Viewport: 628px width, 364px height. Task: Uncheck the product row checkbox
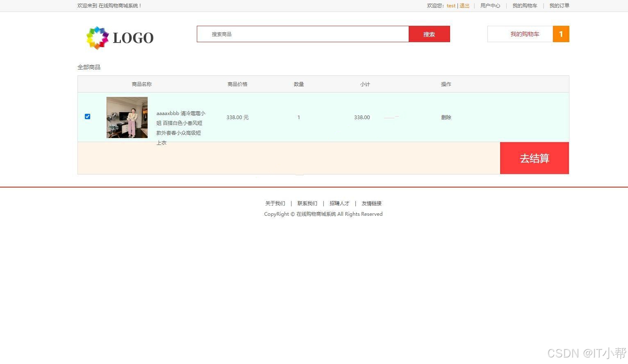[87, 117]
